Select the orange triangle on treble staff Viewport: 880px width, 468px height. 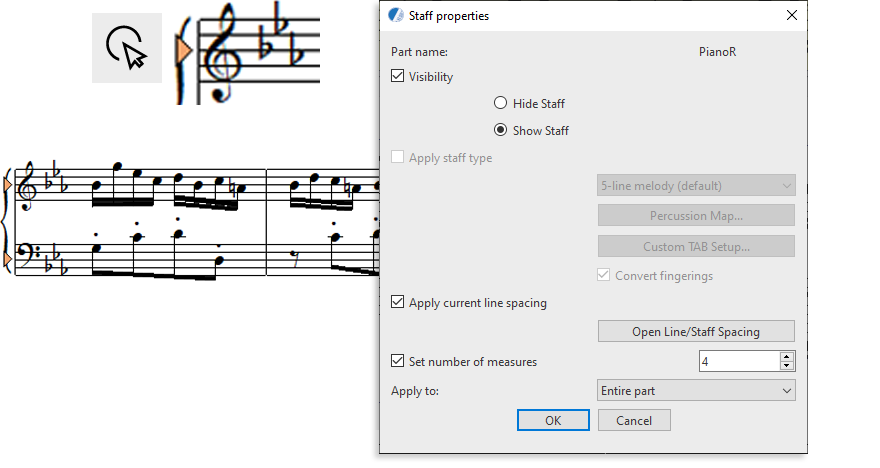click(8, 185)
